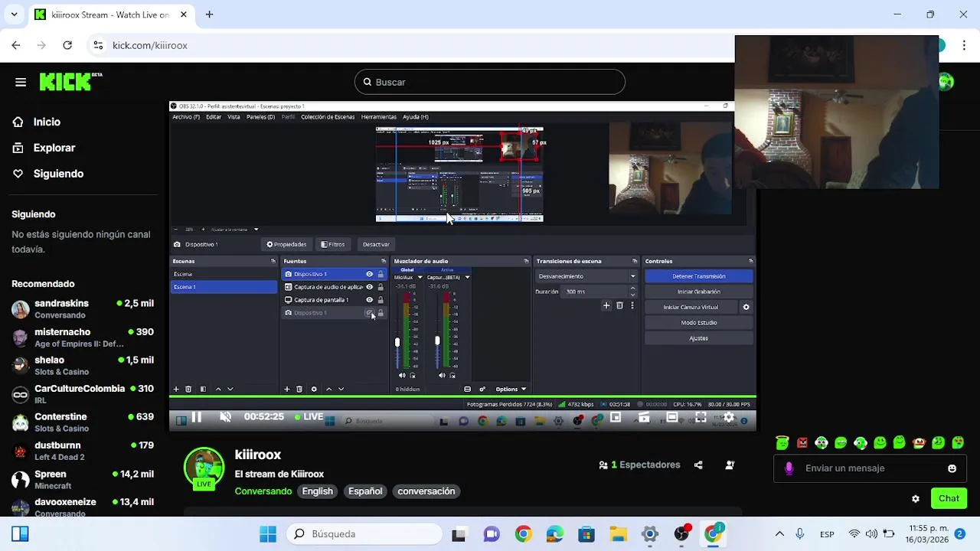Open the Herramientas menu in OBS

379,117
